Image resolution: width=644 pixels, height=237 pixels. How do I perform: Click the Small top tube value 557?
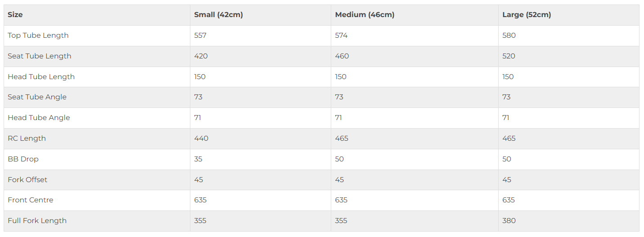(x=200, y=36)
